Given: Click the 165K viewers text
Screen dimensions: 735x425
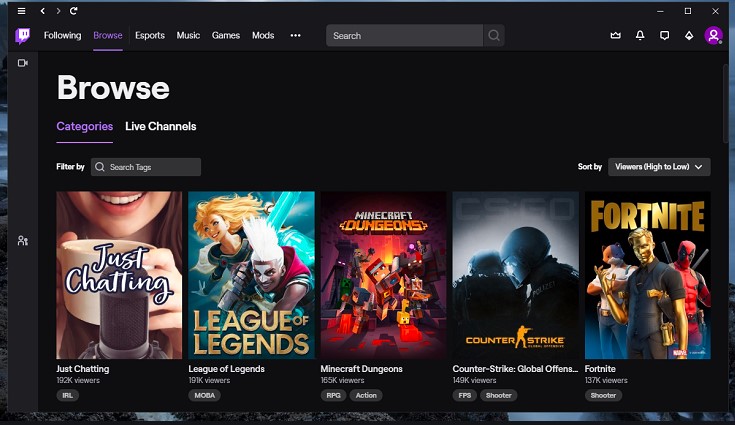Looking at the screenshot, I should coord(342,380).
